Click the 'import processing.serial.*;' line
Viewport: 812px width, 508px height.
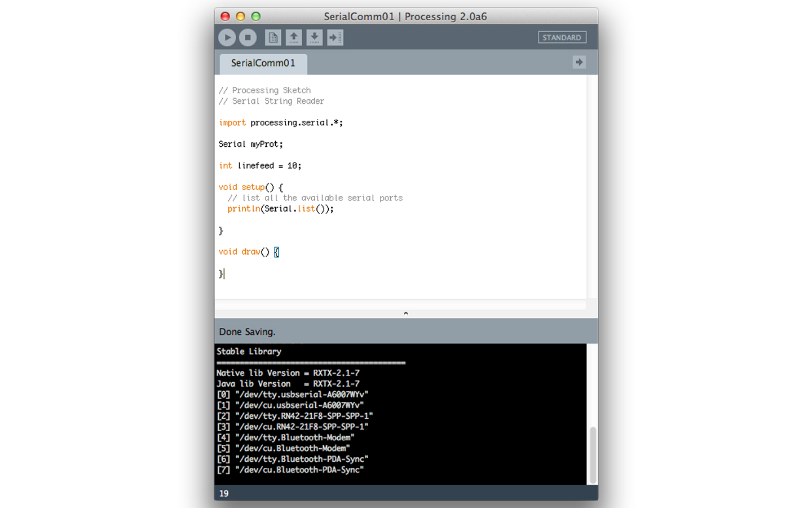click(x=281, y=122)
